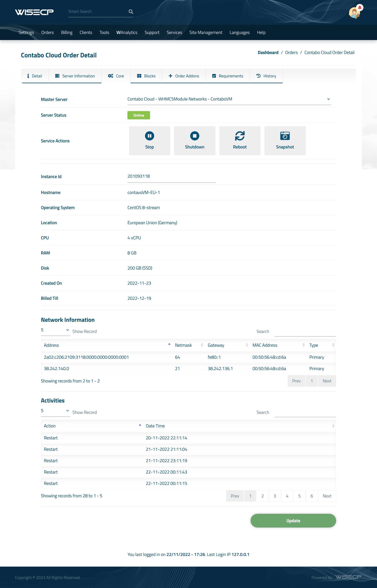Sort network table by Type arrows
This screenshot has width=377, height=588.
click(333, 345)
